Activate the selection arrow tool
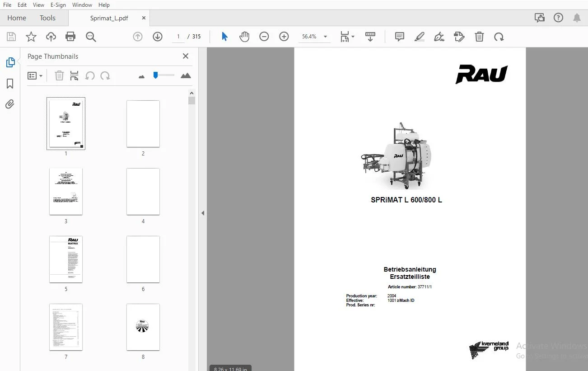Viewport: 588px width, 371px height. [224, 37]
